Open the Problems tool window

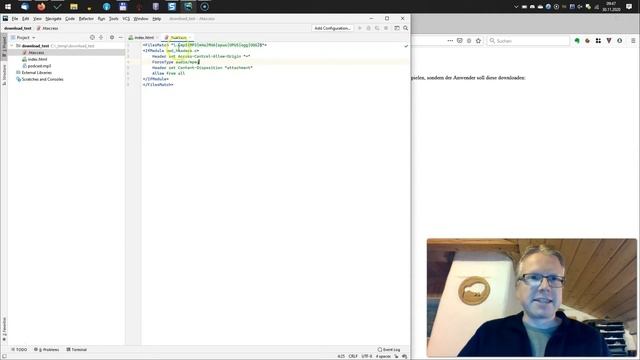point(47,349)
